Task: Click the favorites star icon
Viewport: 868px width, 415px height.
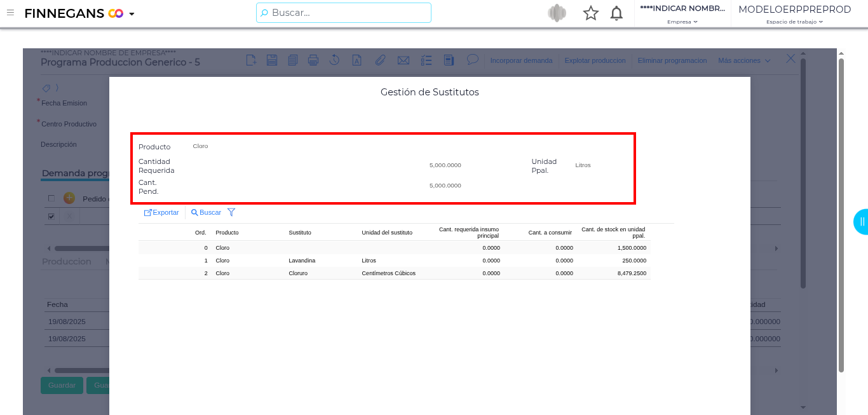Action: 591,13
